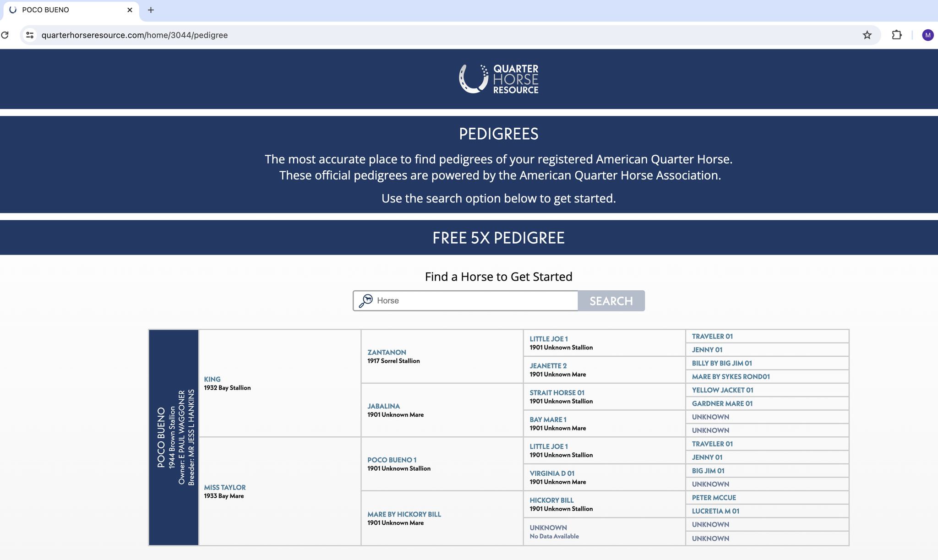
Task: Open a new browser tab
Action: click(x=151, y=10)
